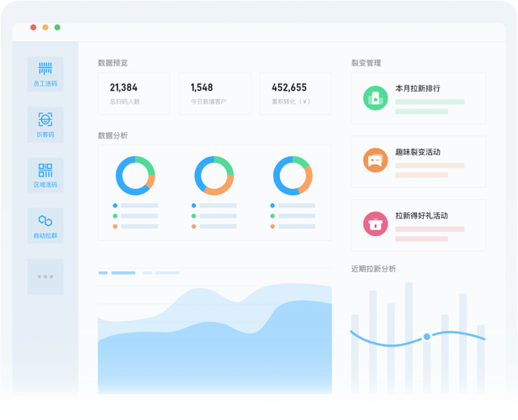Image resolution: width=518 pixels, height=420 pixels.
Task: Open the 本月拉新排行 title text
Action: 418,88
